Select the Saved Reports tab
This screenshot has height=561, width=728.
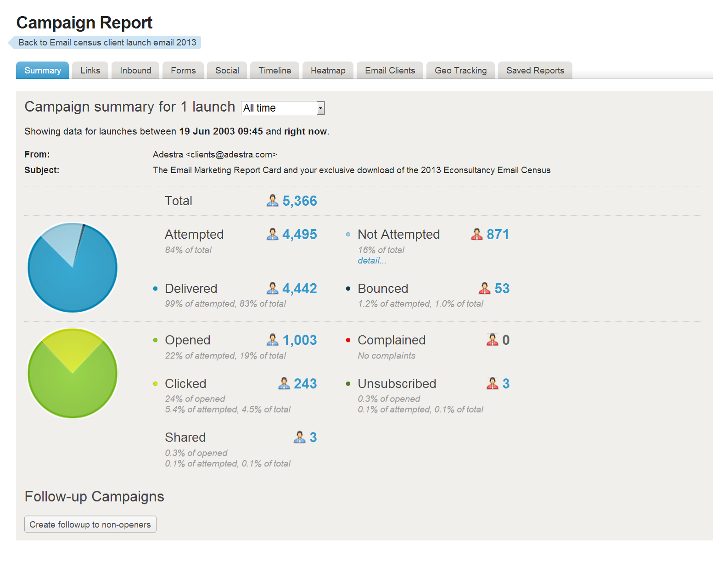[x=535, y=71]
